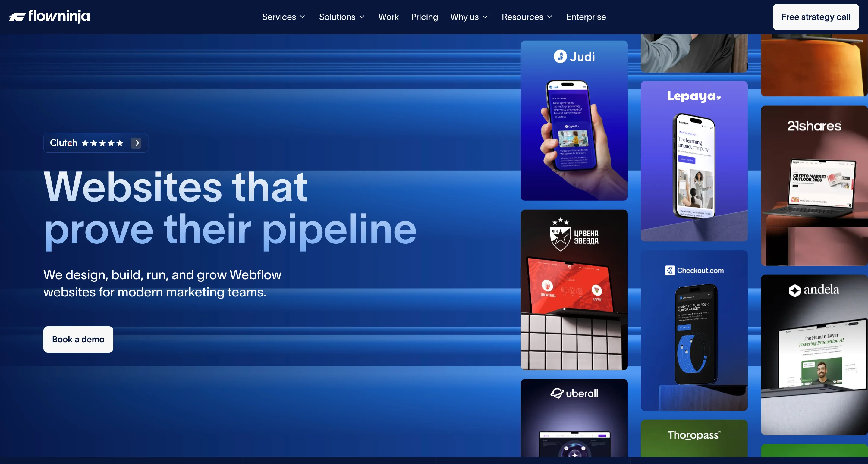The image size is (868, 464).
Task: Click the Book a demo button
Action: [x=78, y=339]
